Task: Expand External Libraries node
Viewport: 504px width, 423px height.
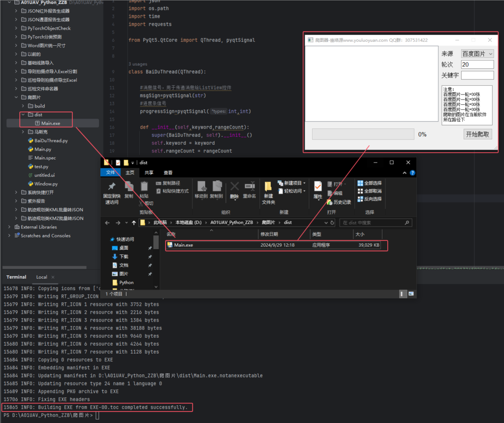Action: click(x=9, y=227)
